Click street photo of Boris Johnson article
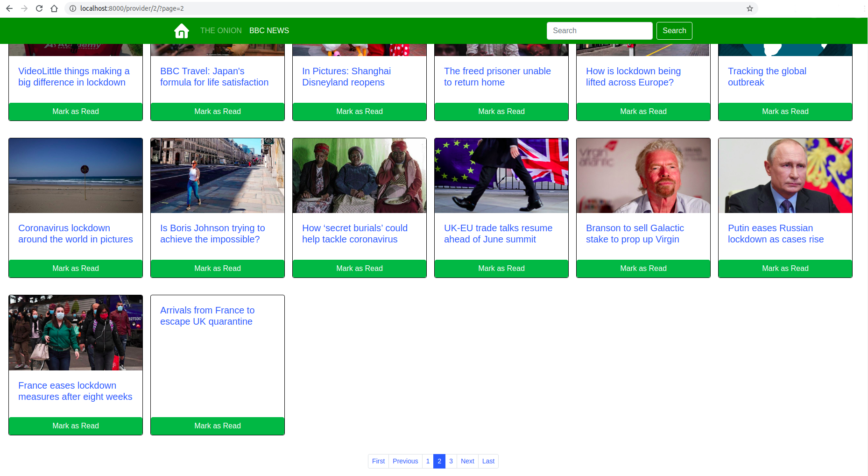 click(x=218, y=176)
